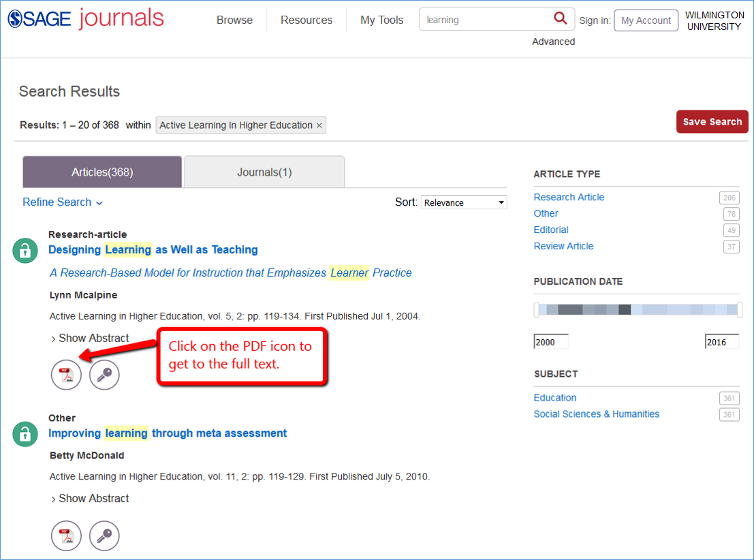Click the Save Search button
The image size is (754, 560).
[712, 121]
